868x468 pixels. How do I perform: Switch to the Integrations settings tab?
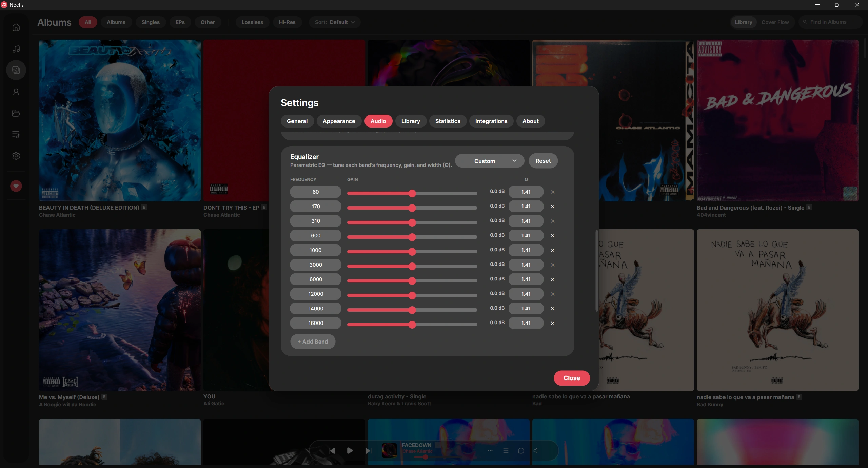491,121
